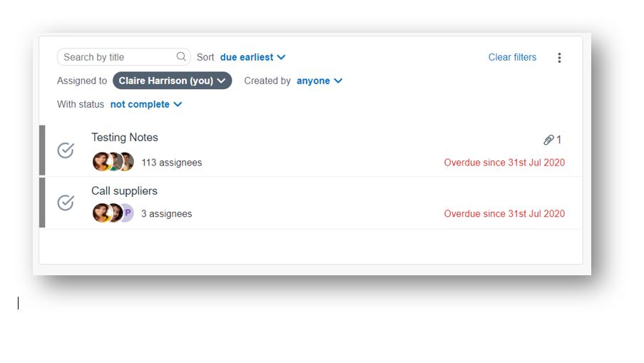Open the Testing Notes task title

click(x=124, y=137)
